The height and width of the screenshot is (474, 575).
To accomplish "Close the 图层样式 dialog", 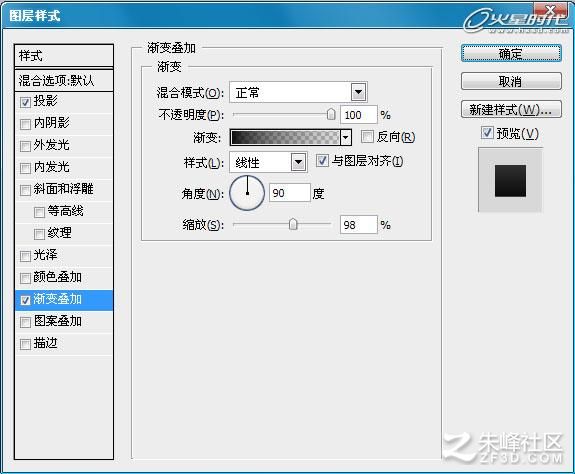I will point(550,11).
